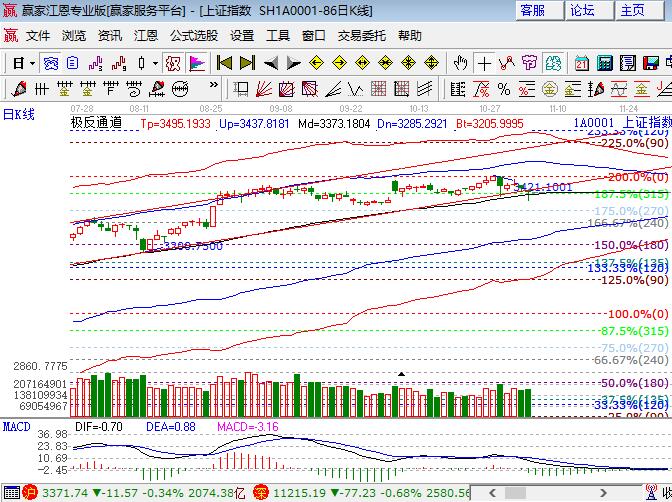Click the 客服 button in title bar
The height and width of the screenshot is (502, 672).
coord(532,10)
